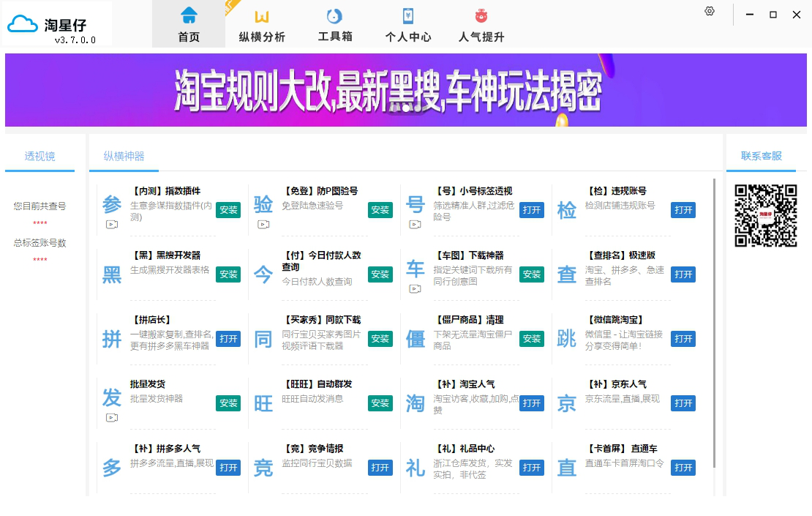Click the 总标签账号数 label
Screen dimensions: 812x516
pyautogui.click(x=40, y=243)
